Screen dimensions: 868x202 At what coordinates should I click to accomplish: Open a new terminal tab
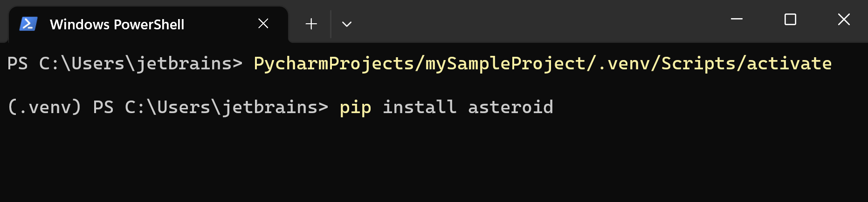311,24
